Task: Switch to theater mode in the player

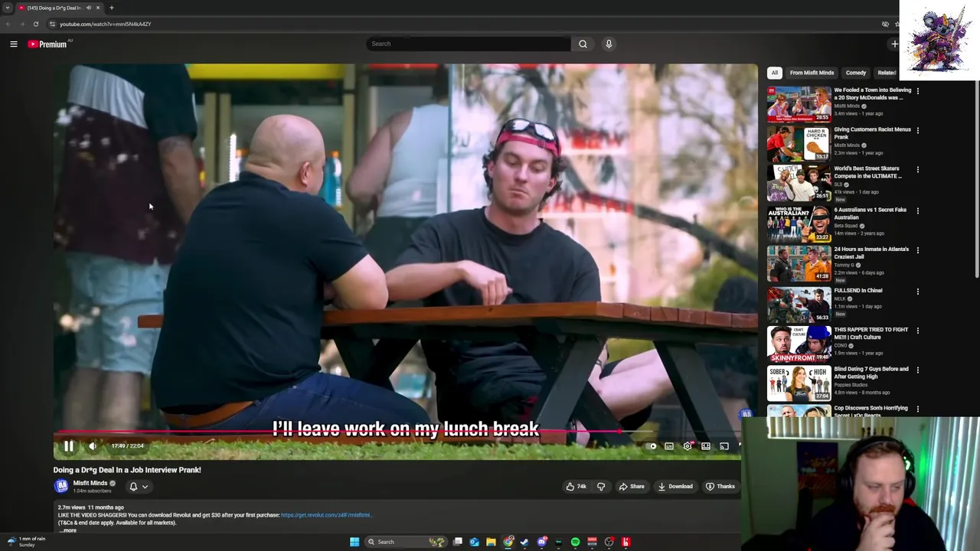Action: [706, 446]
